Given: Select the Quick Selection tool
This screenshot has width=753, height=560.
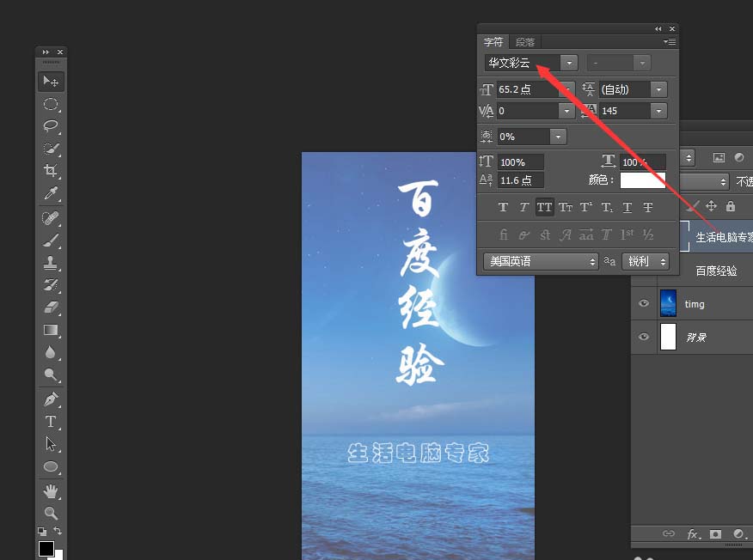Looking at the screenshot, I should click(x=51, y=149).
